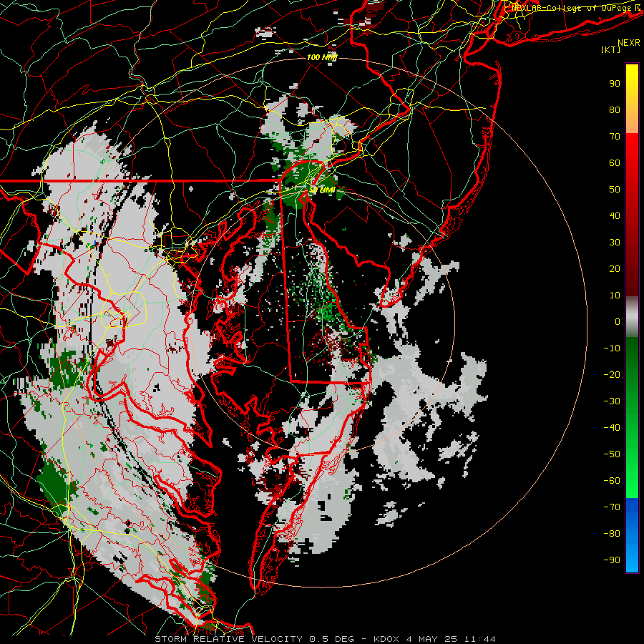
Task: Click the -10 value on velocity scale
Action: [x=612, y=348]
